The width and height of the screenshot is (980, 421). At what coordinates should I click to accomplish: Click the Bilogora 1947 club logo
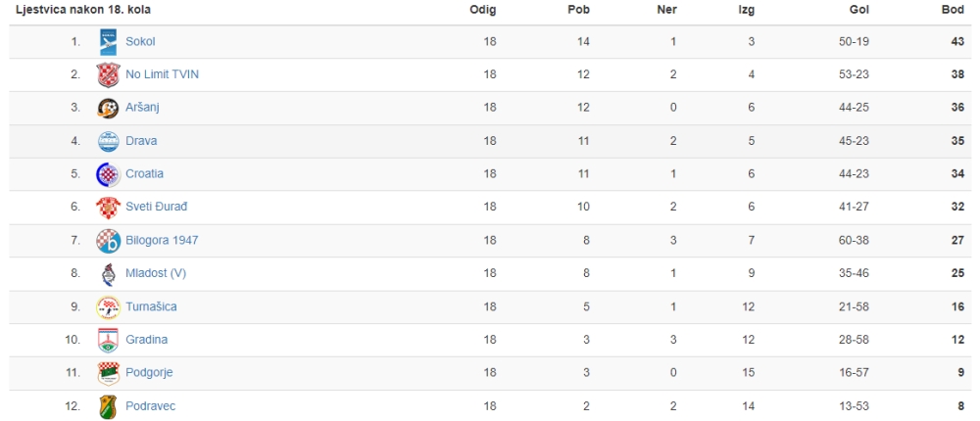pyautogui.click(x=108, y=241)
